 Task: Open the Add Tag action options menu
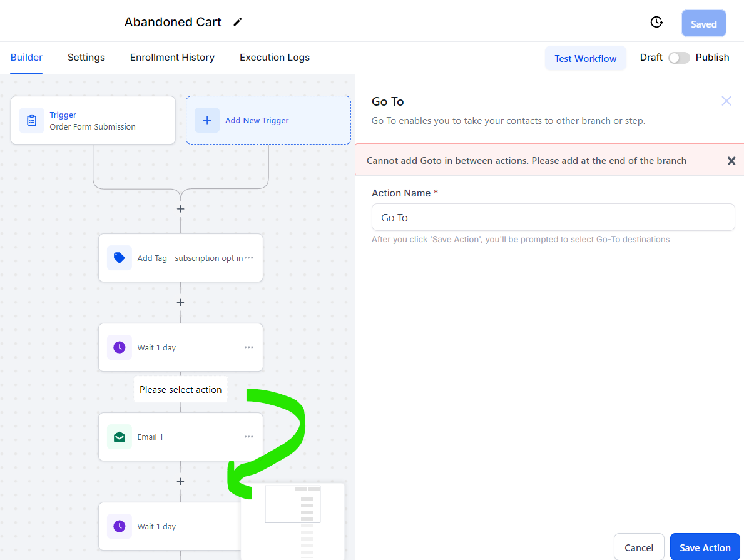coord(249,258)
